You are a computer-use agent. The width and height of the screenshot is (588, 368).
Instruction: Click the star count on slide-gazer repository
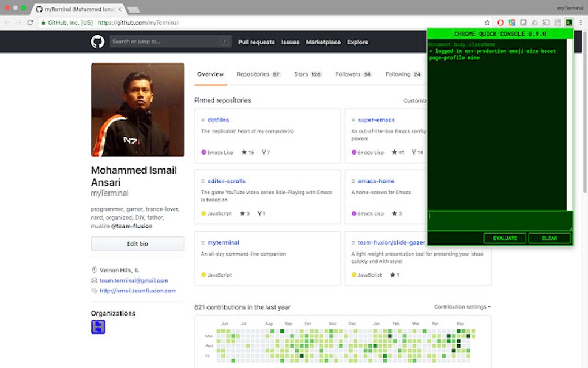(394, 275)
